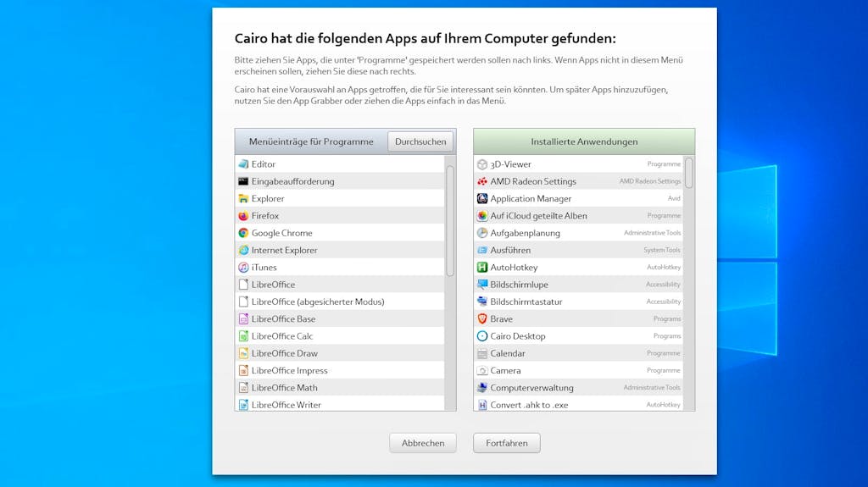Click the Bildschirmtastatur keyboard icon

[482, 302]
